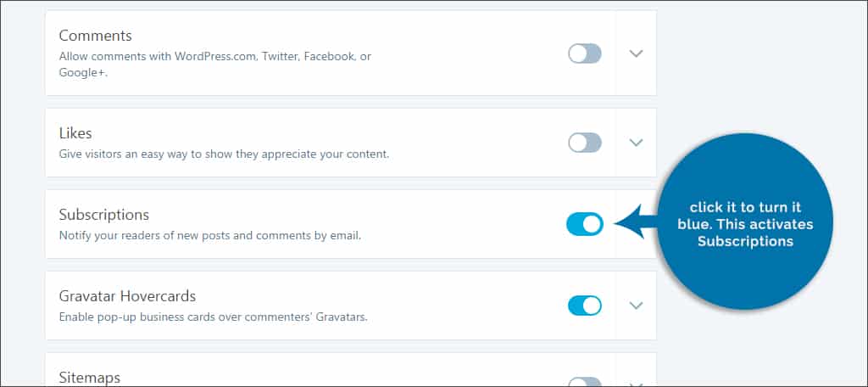Viewport: 868px width, 387px height.
Task: Select the Likes heading text
Action: [75, 133]
